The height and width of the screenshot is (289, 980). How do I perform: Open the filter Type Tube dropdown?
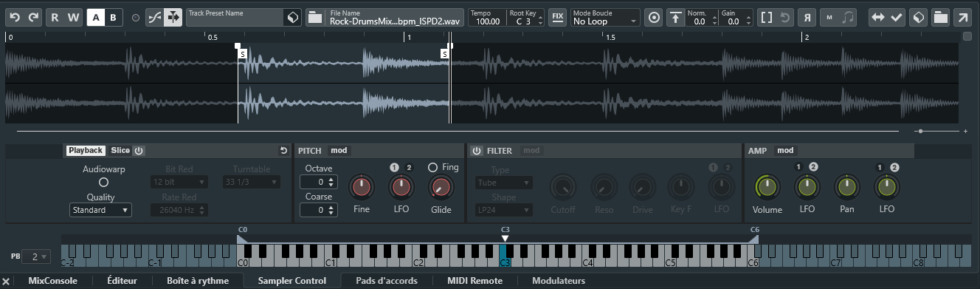(504, 182)
